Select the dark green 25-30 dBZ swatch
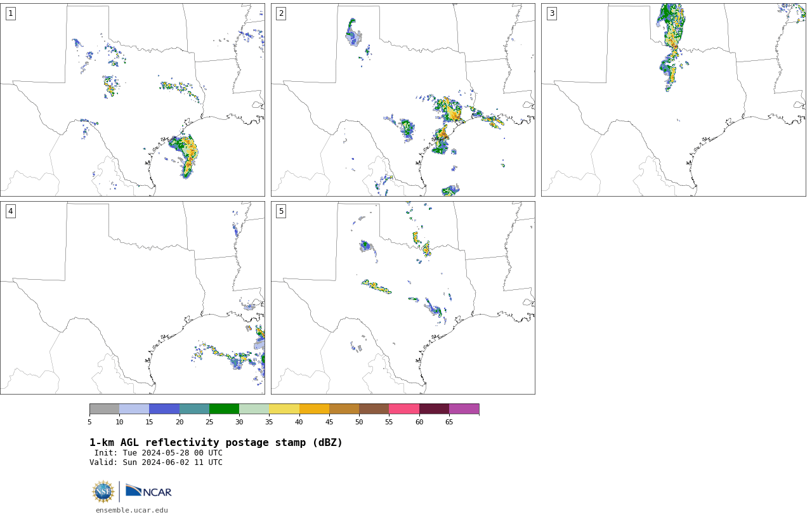 [224, 409]
